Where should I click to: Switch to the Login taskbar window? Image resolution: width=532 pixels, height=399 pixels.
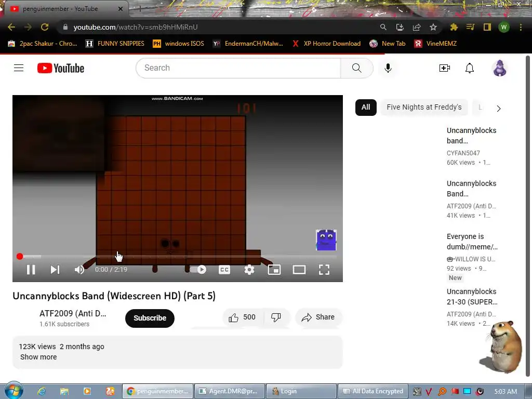pos(301,391)
